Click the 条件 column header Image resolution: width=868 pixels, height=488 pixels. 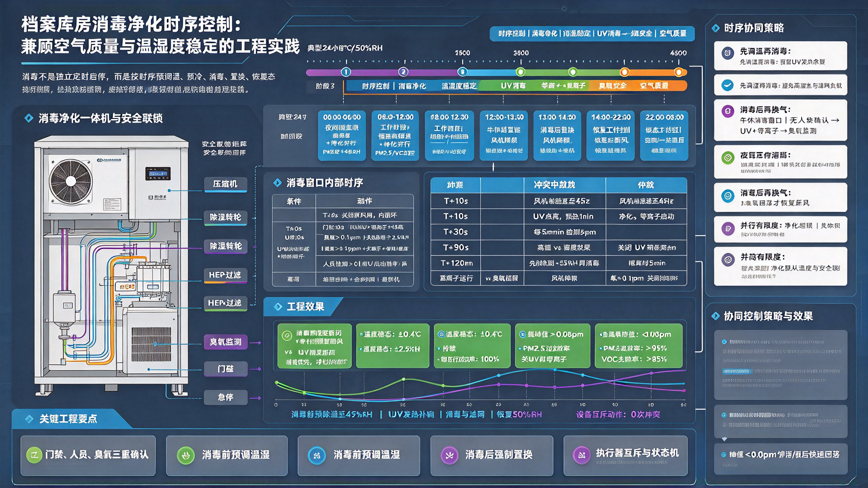294,201
